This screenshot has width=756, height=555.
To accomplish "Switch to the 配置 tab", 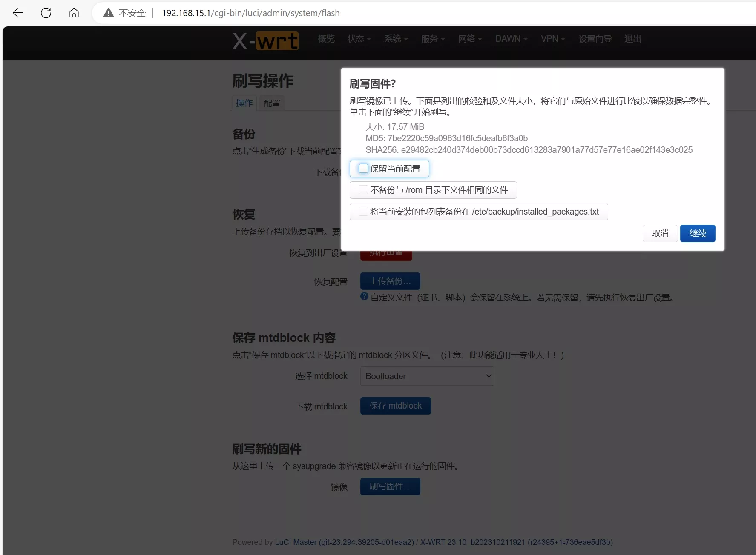I will [x=271, y=103].
